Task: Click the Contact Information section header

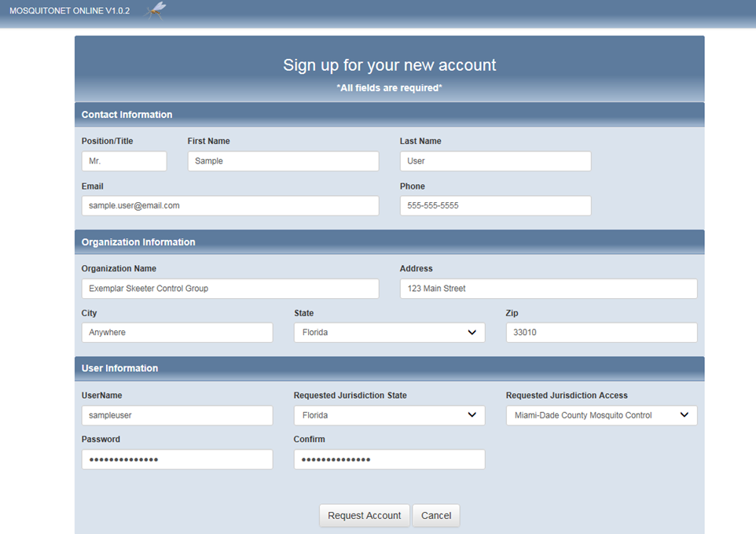Action: click(389, 114)
